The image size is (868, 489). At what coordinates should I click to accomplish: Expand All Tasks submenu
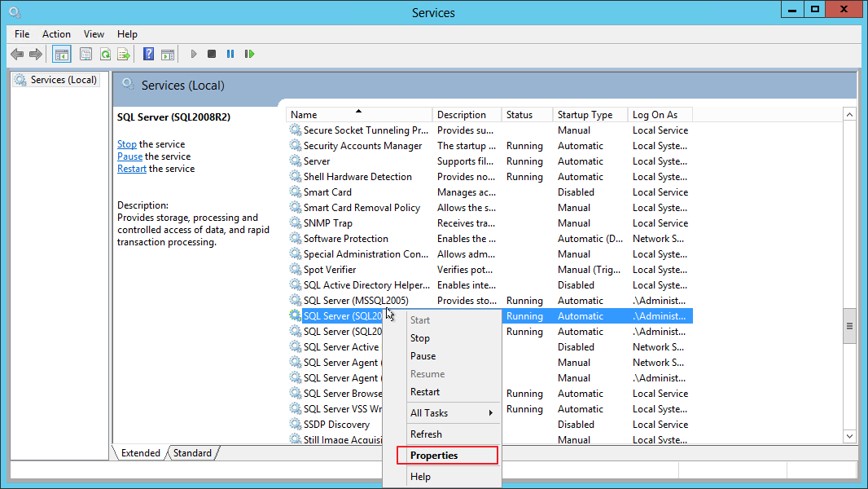442,413
